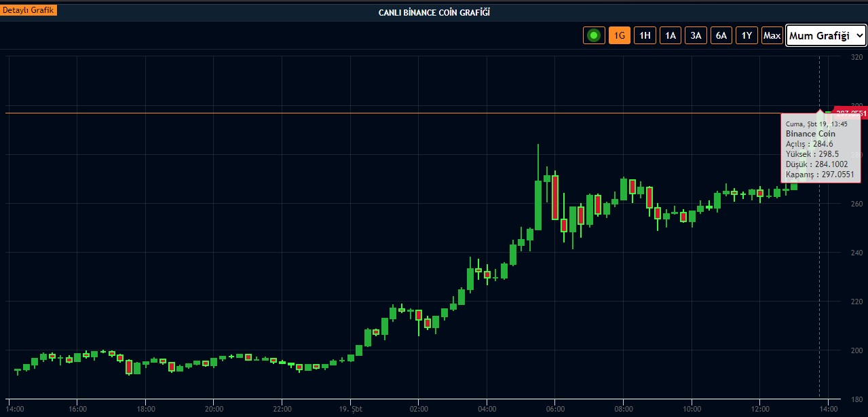Open the Mum Grafiği chart type dropdown
The image size is (868, 417).
[826, 36]
